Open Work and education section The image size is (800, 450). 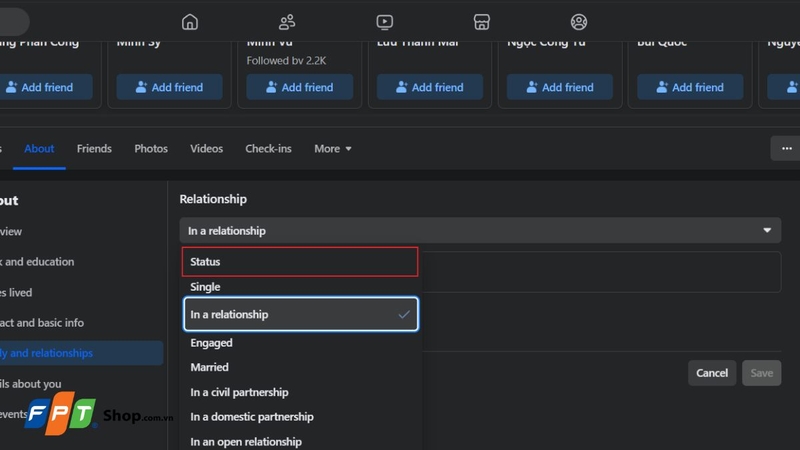pyautogui.click(x=37, y=262)
